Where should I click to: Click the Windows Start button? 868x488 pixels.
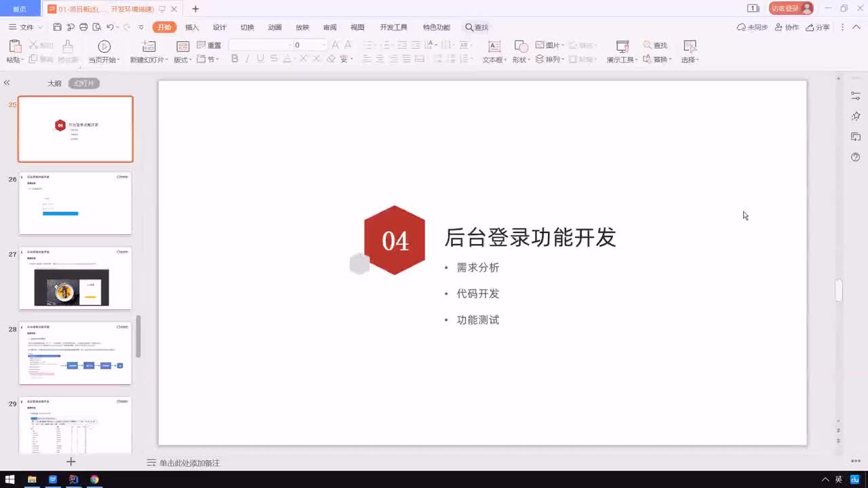pos(10,479)
